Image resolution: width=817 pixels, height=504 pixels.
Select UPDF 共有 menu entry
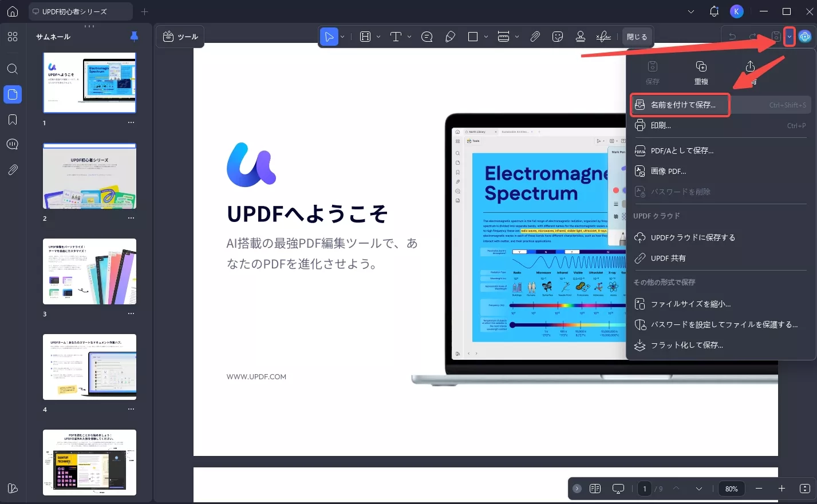coord(721,258)
